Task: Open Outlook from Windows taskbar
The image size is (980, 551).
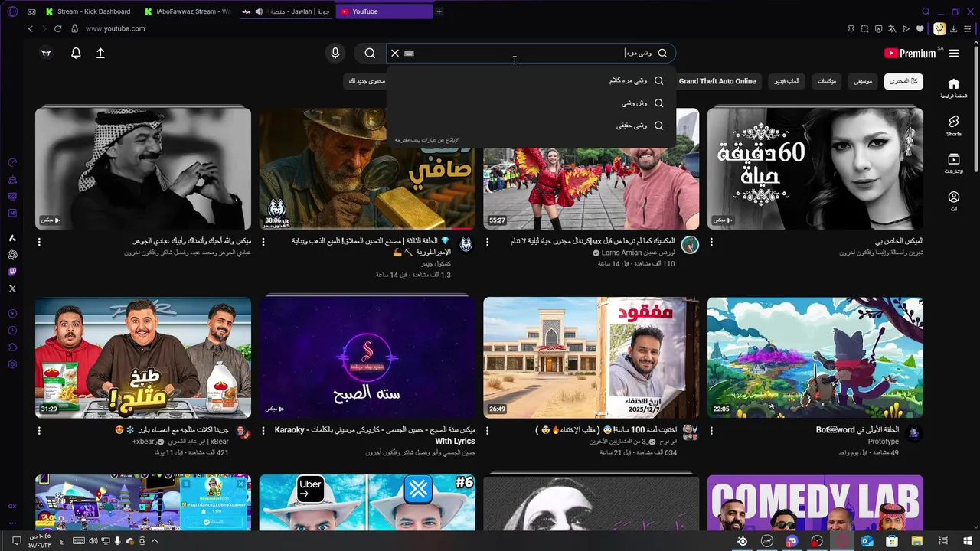Action: pyautogui.click(x=867, y=541)
